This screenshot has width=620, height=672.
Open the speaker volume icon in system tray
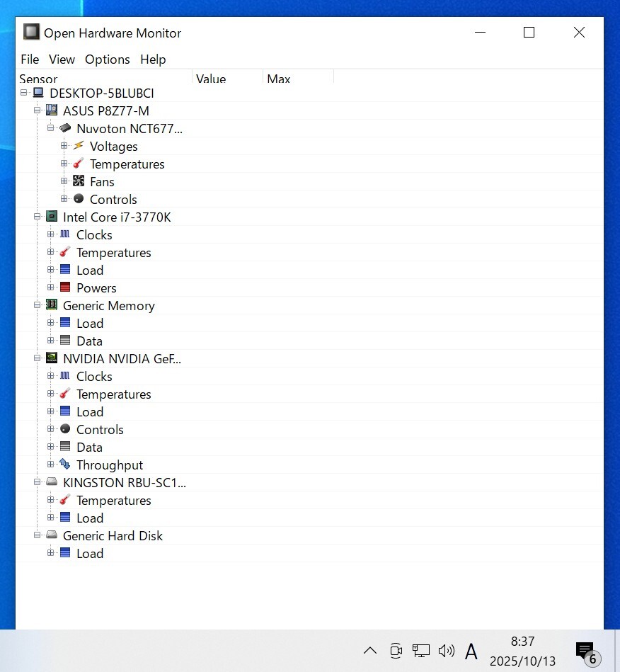[x=446, y=651]
